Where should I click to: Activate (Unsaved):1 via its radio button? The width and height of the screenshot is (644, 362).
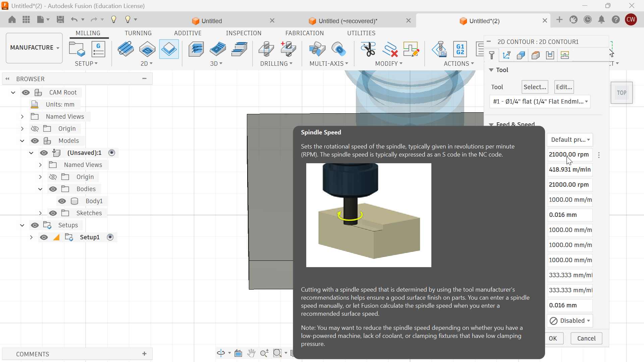click(x=112, y=153)
